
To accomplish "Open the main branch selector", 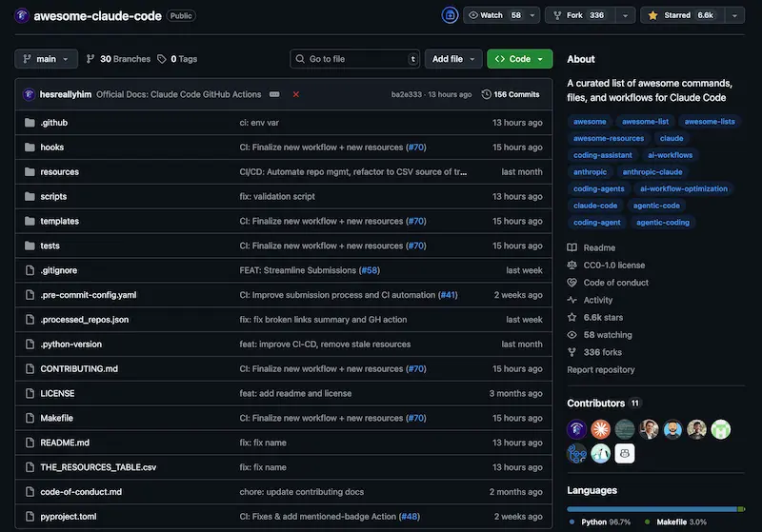I will (x=46, y=59).
